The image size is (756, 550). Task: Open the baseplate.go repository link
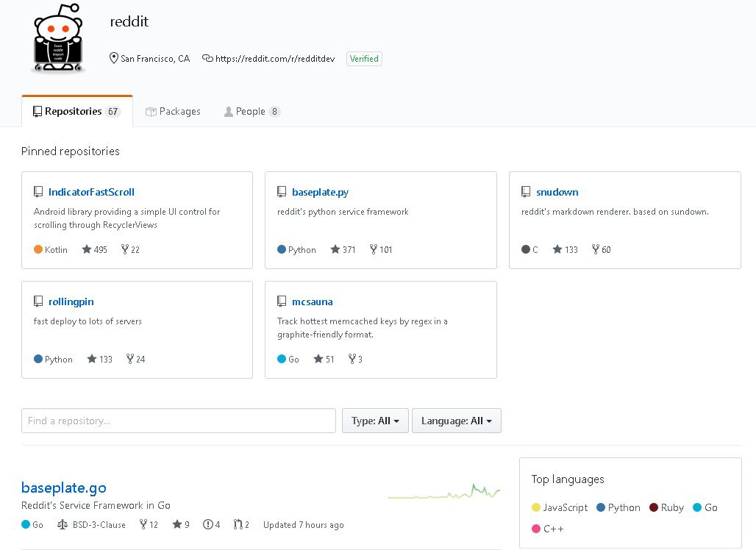pos(64,488)
